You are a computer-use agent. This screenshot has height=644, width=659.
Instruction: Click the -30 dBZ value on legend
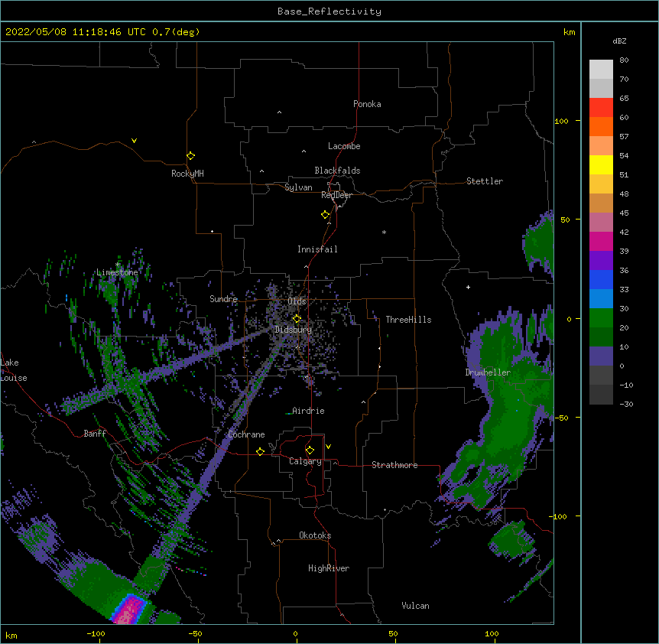(626, 404)
